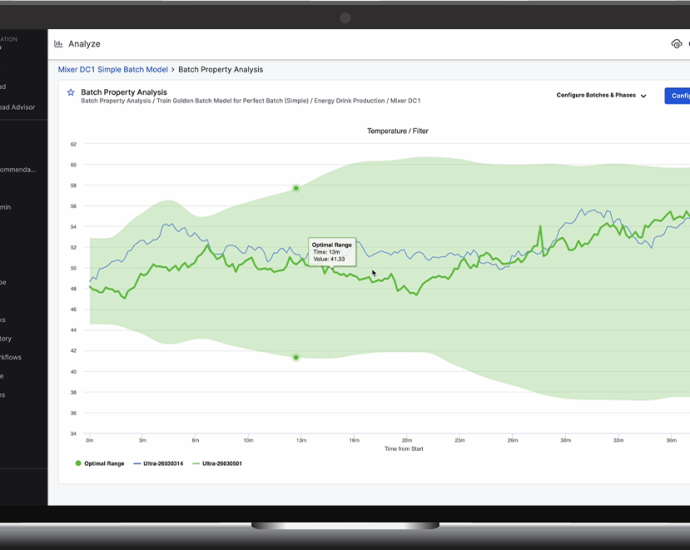The width and height of the screenshot is (690, 550).
Task: Click the Optimal Range tooltip box
Action: coord(331,251)
